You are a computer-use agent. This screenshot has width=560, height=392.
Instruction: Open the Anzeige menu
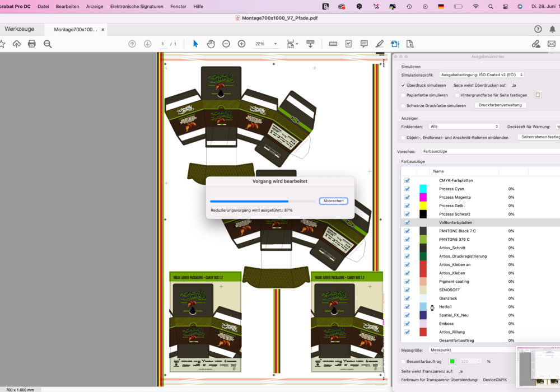95,6
